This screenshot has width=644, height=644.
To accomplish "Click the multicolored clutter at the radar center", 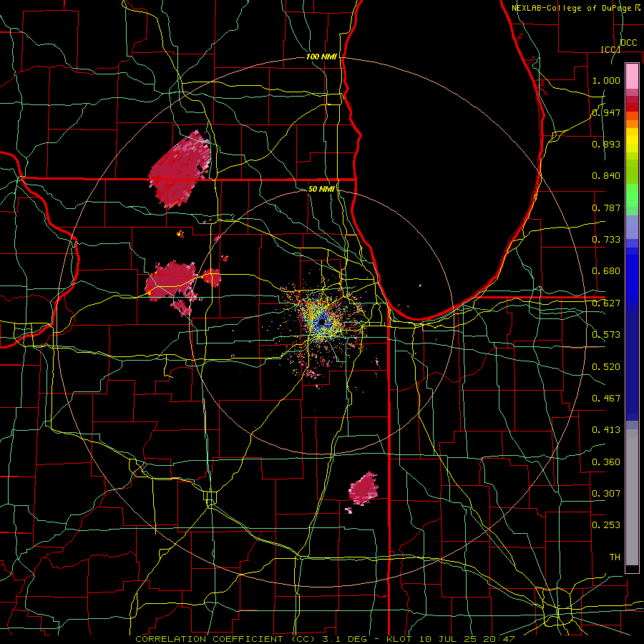I will [323, 323].
